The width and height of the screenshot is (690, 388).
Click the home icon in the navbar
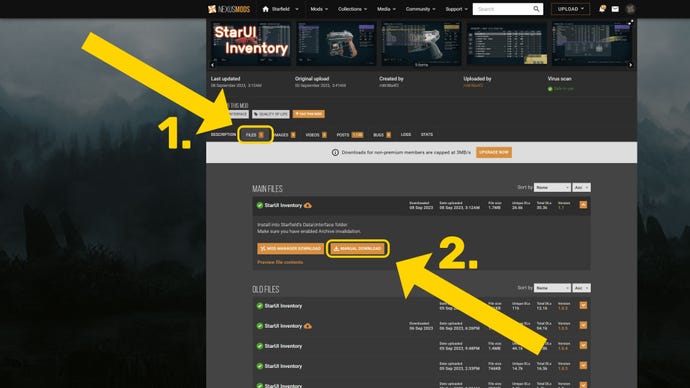265,9
